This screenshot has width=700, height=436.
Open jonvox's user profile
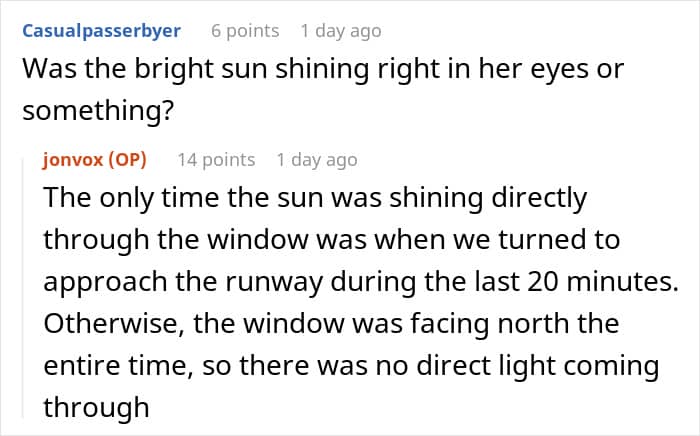point(73,160)
